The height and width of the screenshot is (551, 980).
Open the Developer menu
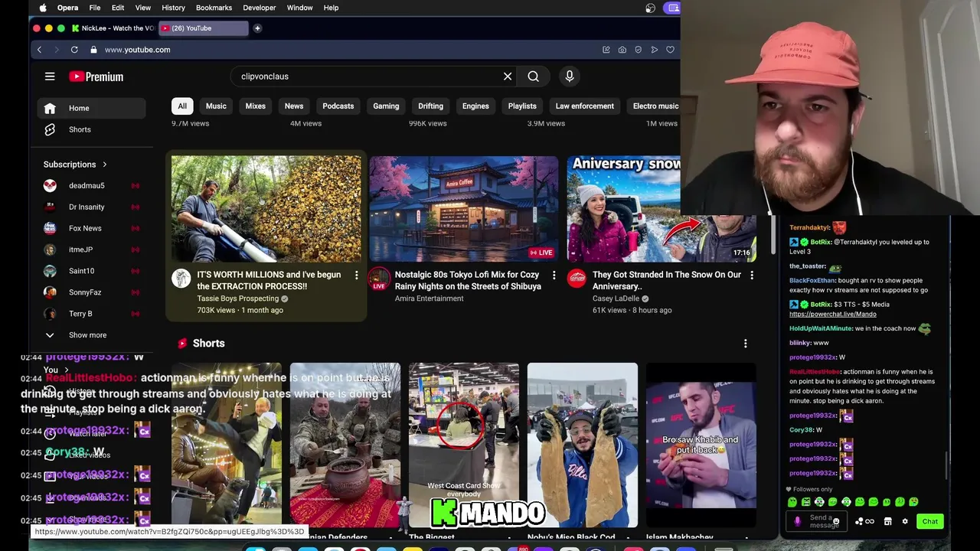click(260, 8)
